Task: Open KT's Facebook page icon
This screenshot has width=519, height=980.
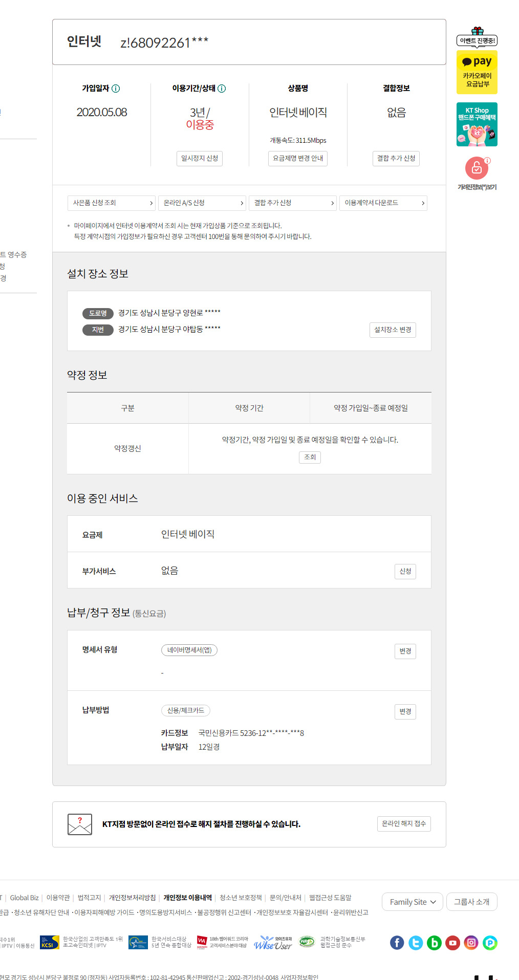Action: (x=397, y=943)
